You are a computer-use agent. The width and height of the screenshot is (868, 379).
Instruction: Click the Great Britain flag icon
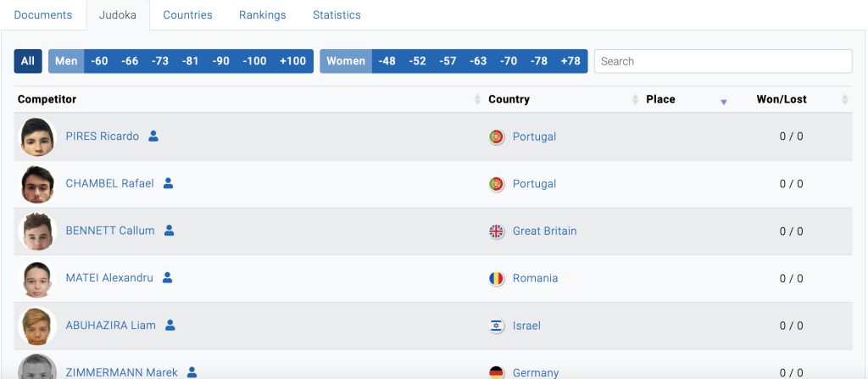pos(497,231)
